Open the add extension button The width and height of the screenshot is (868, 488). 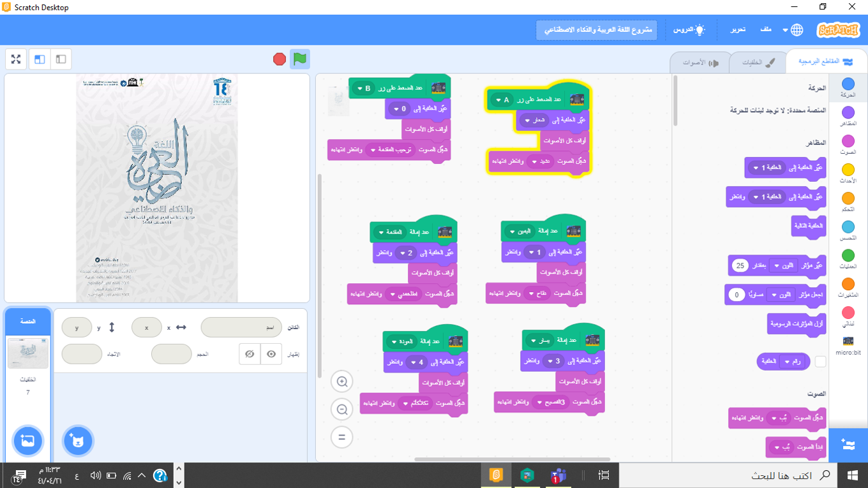[848, 444]
